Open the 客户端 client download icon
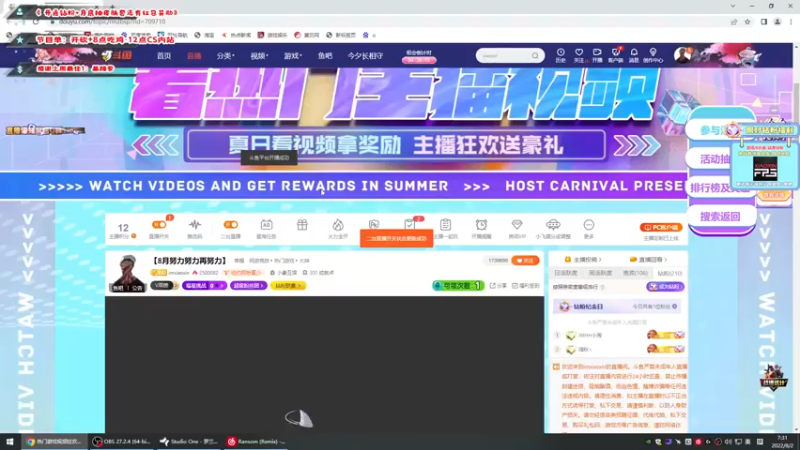This screenshot has width=800, height=450. [615, 53]
